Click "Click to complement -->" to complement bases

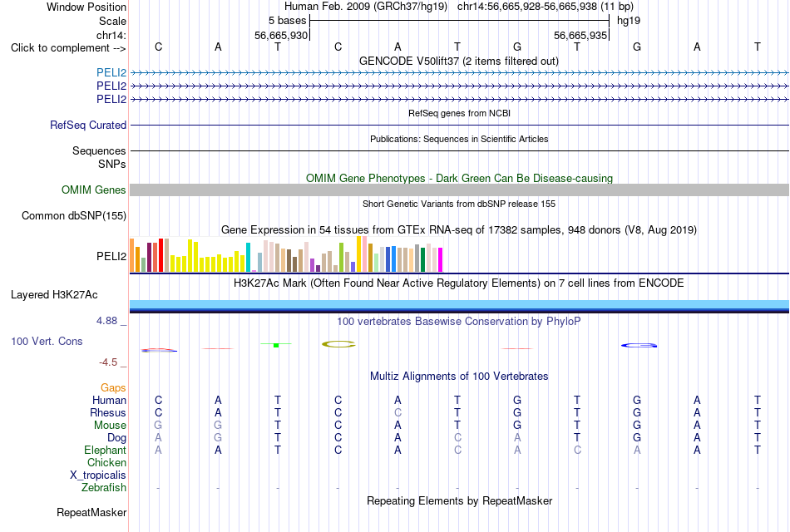pos(68,48)
